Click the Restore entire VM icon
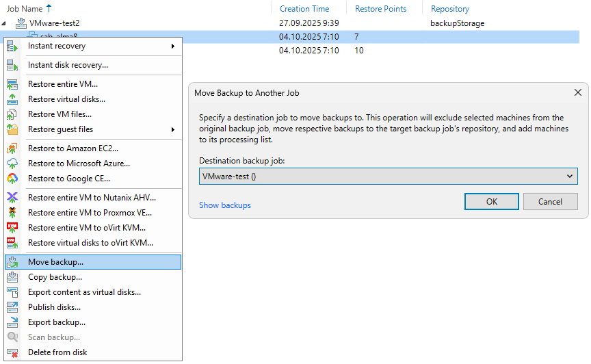 12,84
